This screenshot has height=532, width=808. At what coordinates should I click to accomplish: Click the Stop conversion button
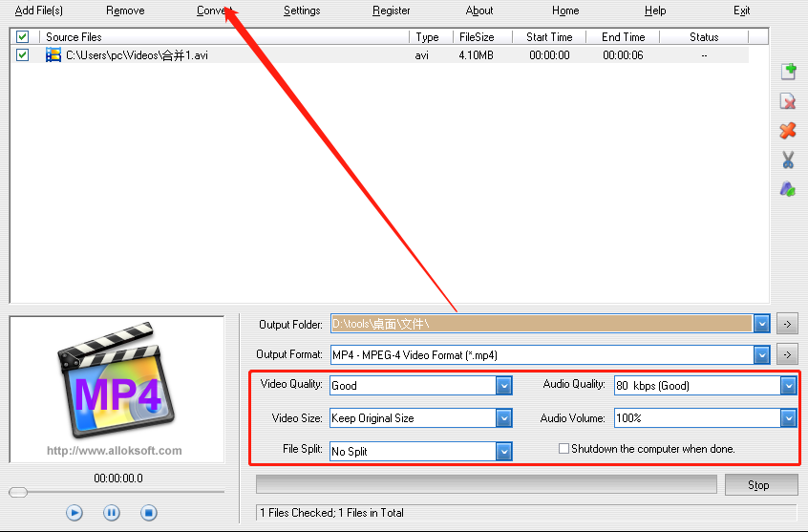(761, 485)
